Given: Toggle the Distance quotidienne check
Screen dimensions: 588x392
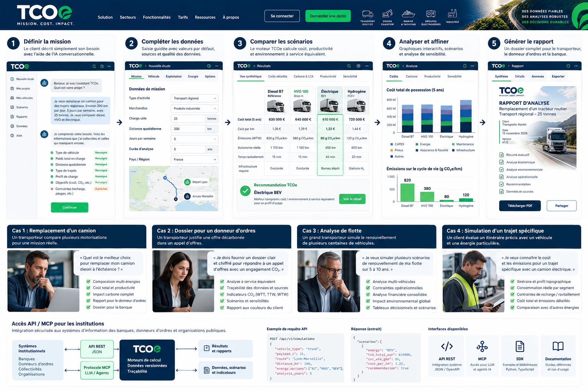Looking at the screenshot, I should pyautogui.click(x=52, y=165).
